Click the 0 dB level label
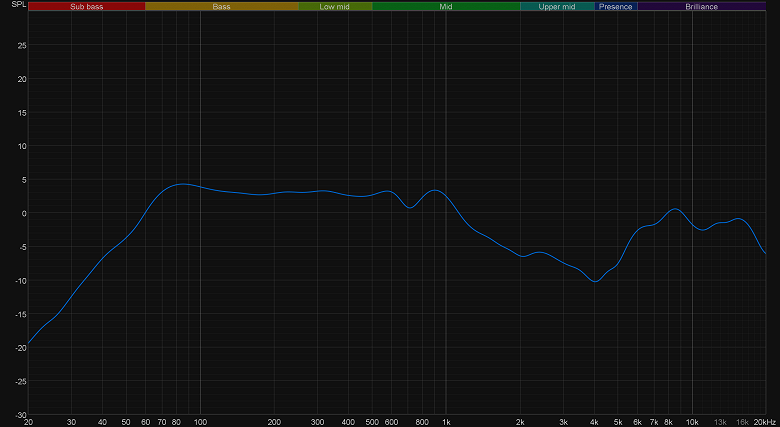Screen dimensions: 780x427 pos(24,214)
